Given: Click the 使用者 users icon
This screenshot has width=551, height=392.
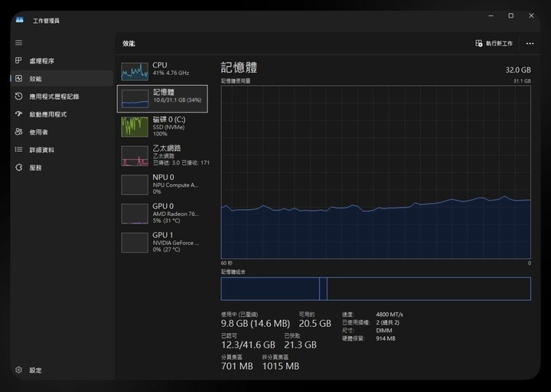Looking at the screenshot, I should 18,132.
